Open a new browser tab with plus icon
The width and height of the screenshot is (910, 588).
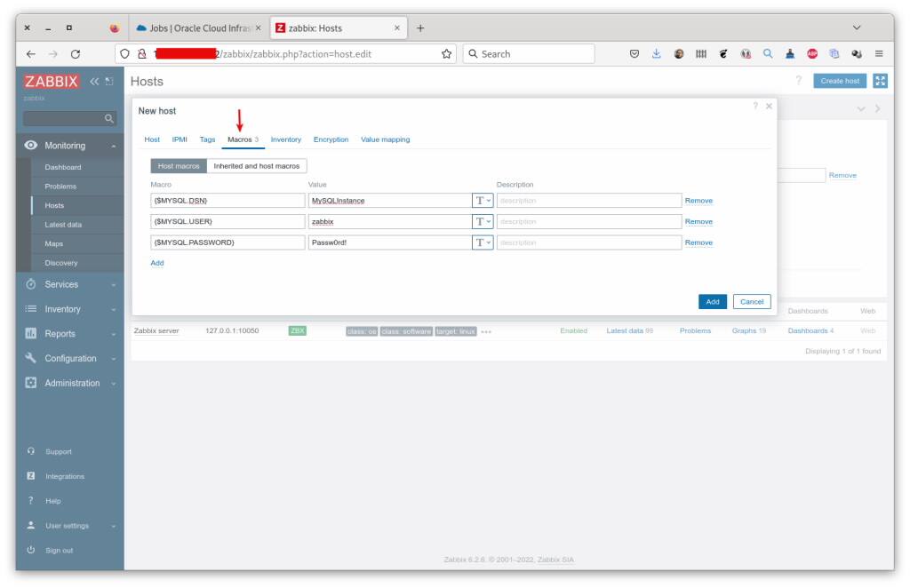(420, 28)
